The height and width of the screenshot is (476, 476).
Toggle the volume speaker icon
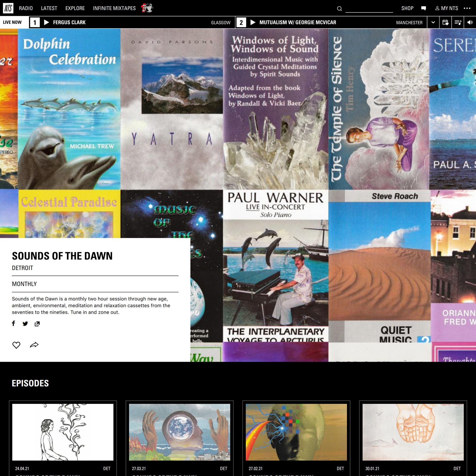470,22
